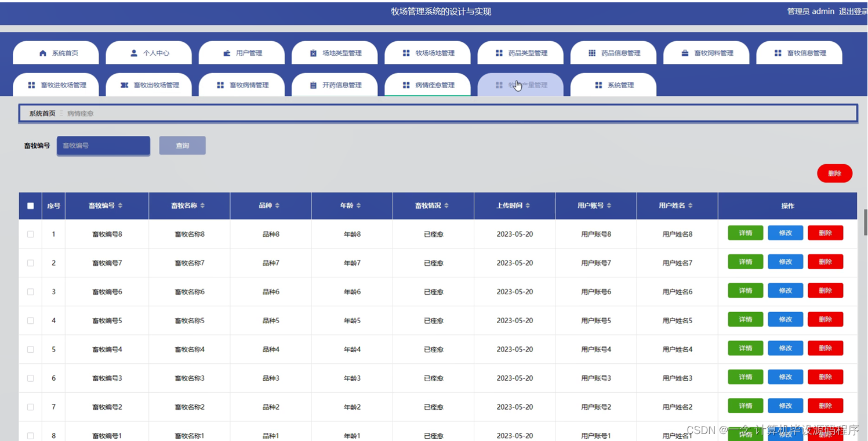The width and height of the screenshot is (868, 441).
Task: Click 删除 in the 畜牧编号6 row
Action: 826,291
